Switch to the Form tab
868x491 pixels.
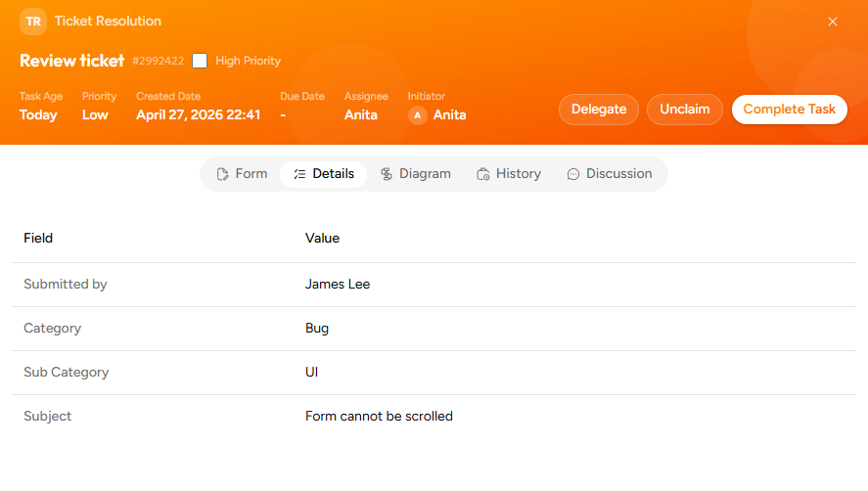click(242, 174)
